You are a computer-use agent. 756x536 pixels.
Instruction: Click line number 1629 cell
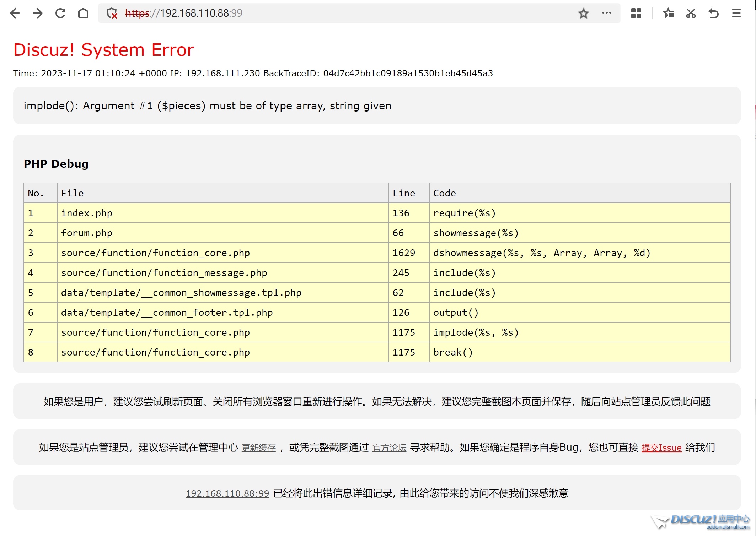point(409,253)
